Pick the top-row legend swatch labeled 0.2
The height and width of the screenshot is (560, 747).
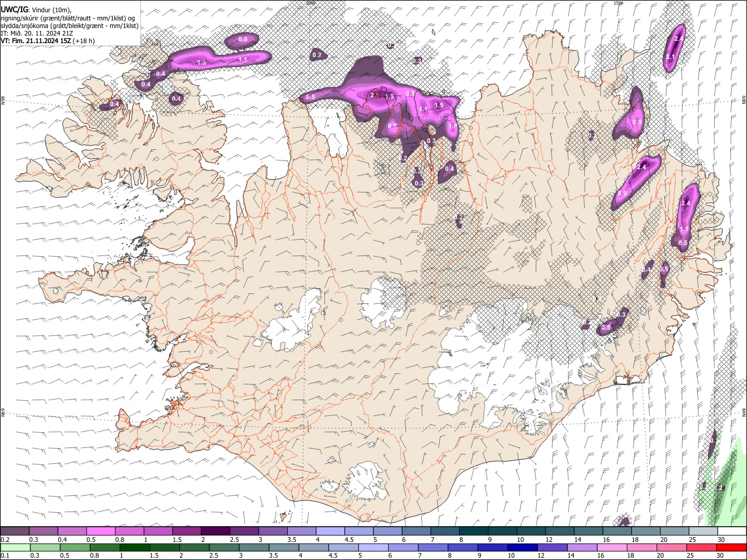(x=15, y=531)
